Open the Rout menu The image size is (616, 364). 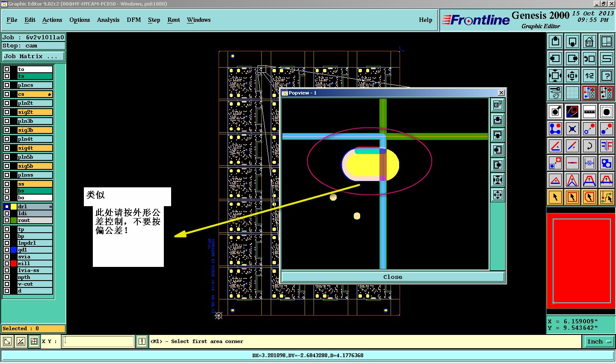pyautogui.click(x=174, y=20)
